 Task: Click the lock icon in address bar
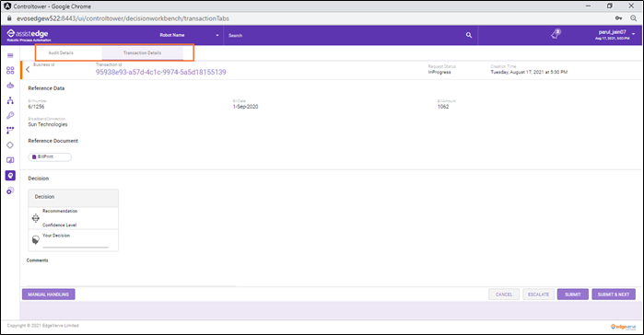(9, 18)
